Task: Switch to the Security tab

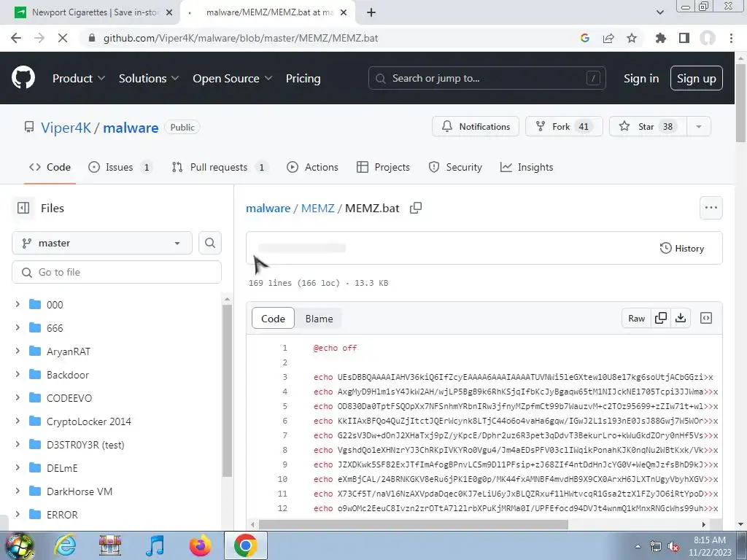Action: 455,167
